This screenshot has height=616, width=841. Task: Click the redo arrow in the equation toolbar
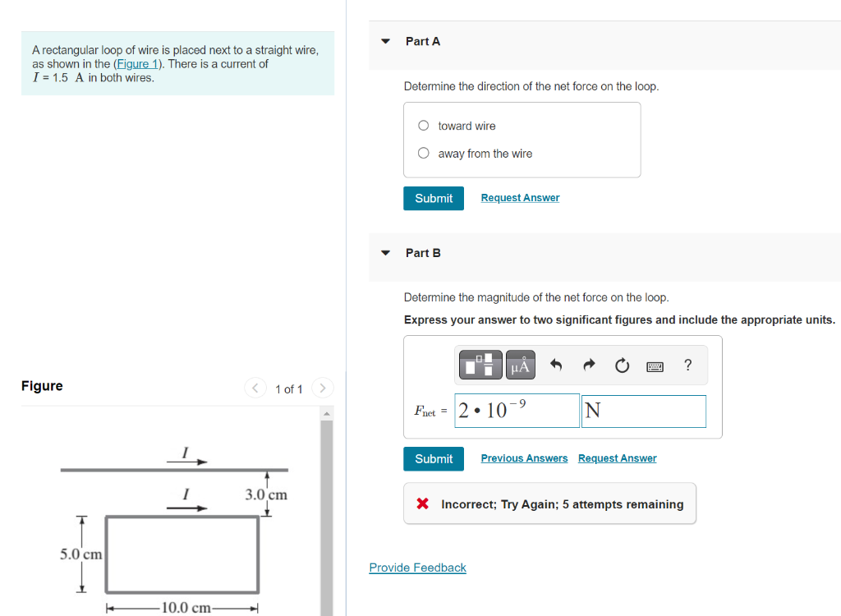coord(589,365)
